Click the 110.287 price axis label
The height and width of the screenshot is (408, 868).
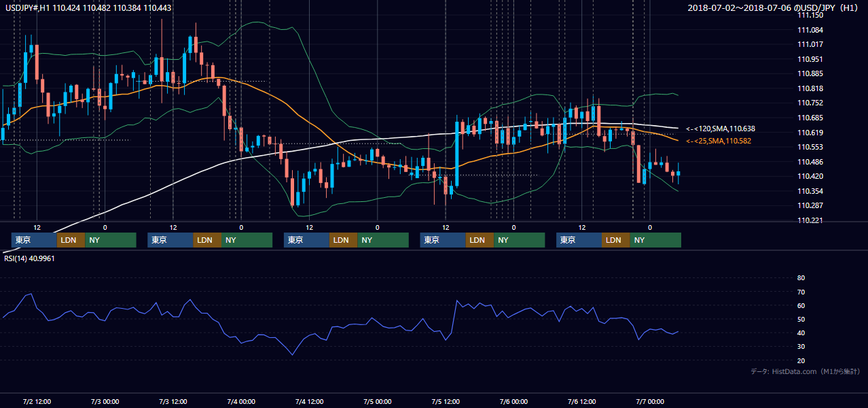810,205
